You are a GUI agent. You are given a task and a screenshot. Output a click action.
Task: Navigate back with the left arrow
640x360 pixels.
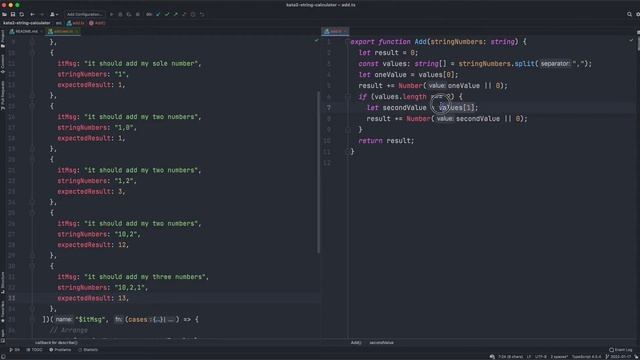(x=33, y=14)
